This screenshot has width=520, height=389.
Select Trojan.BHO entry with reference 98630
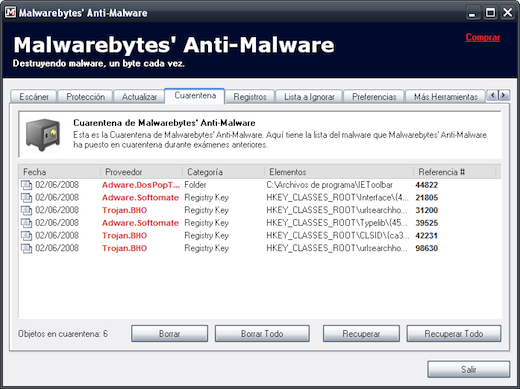pos(124,248)
